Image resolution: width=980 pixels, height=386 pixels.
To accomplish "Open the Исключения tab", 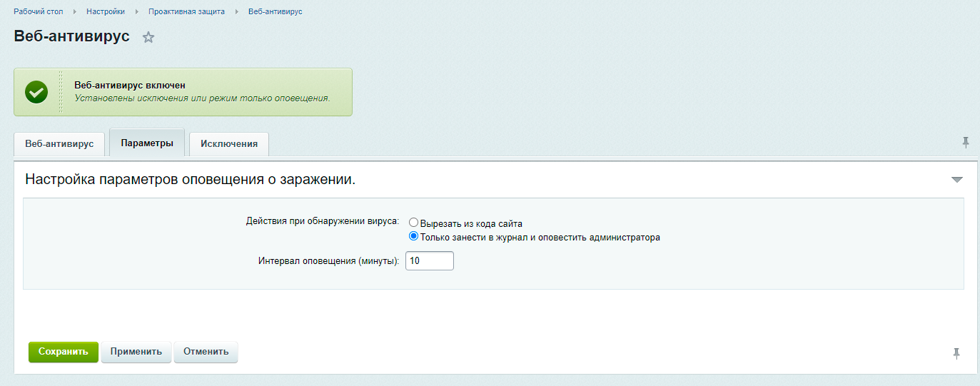I will click(229, 143).
